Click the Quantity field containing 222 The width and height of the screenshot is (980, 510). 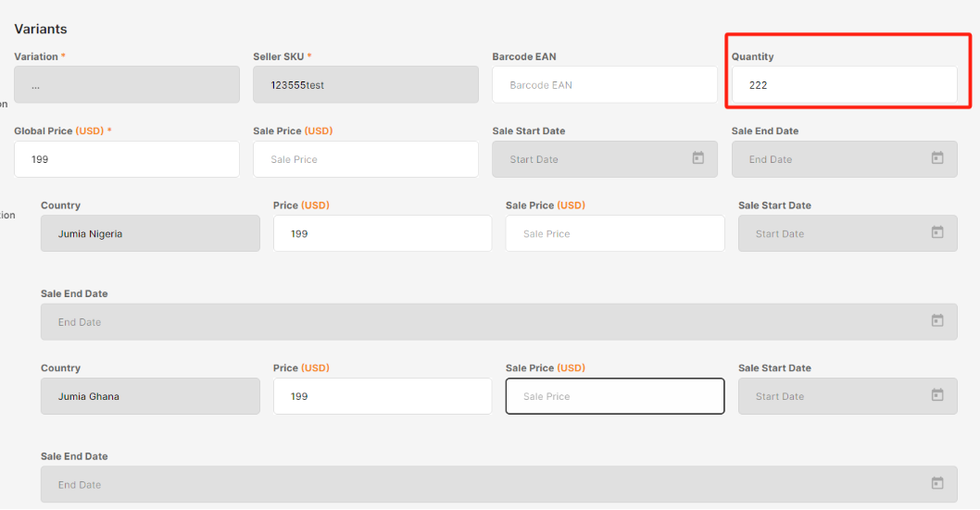click(843, 85)
